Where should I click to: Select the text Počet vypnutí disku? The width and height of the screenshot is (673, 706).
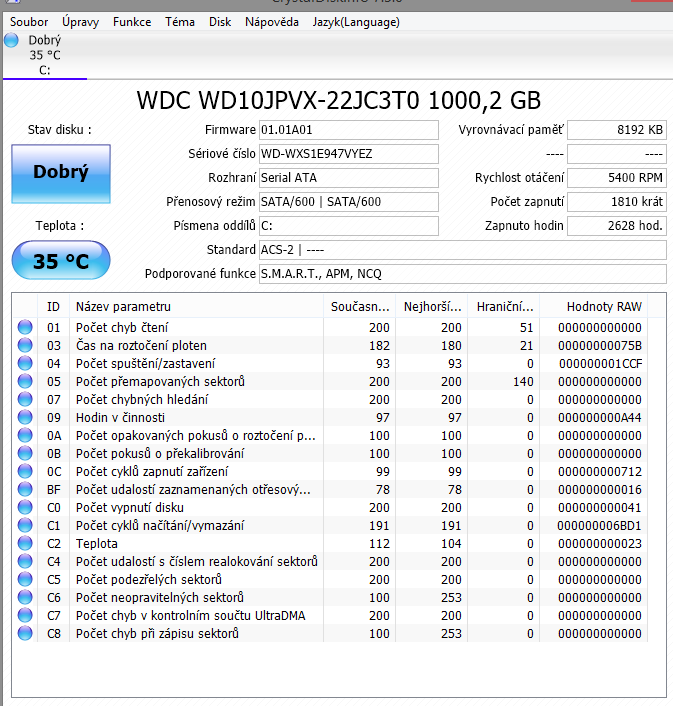pos(130,508)
